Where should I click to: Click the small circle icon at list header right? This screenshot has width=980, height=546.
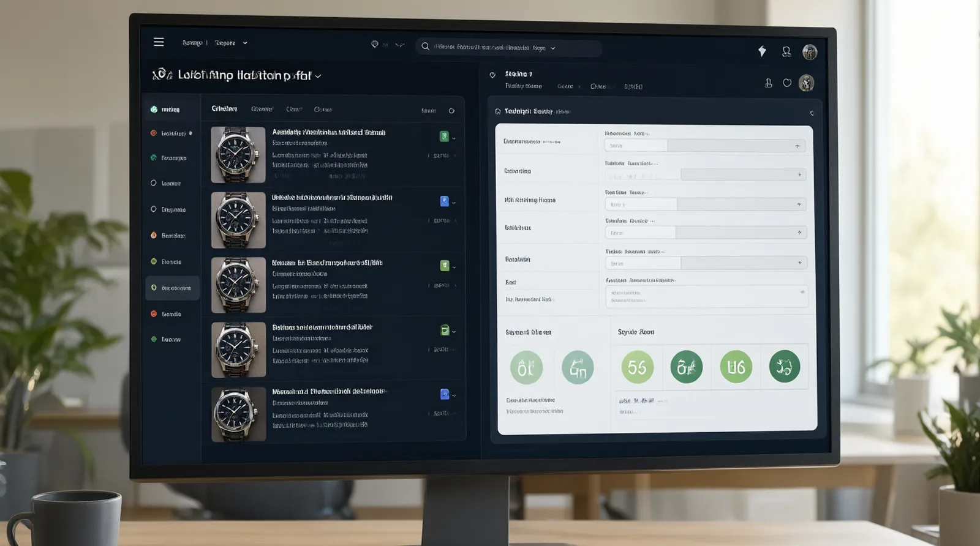451,111
